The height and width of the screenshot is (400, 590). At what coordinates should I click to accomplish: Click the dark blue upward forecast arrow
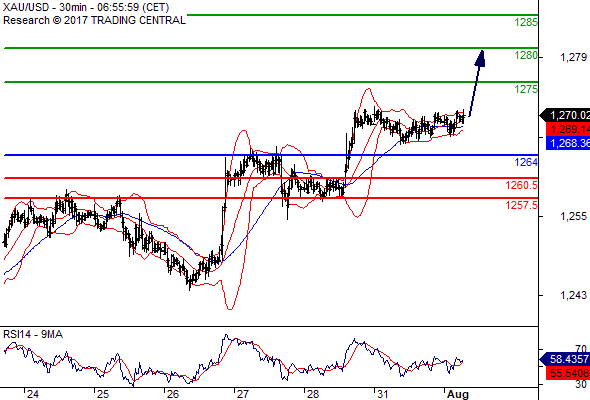[477, 83]
